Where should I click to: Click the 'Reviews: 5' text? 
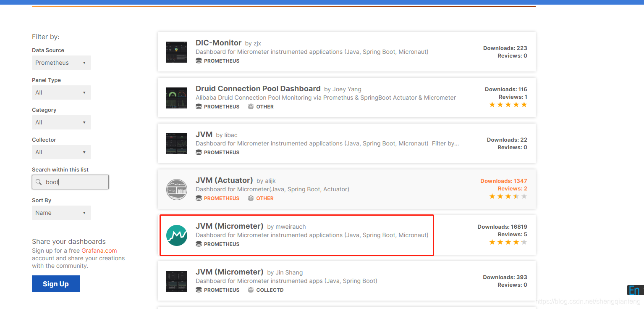[x=513, y=235]
